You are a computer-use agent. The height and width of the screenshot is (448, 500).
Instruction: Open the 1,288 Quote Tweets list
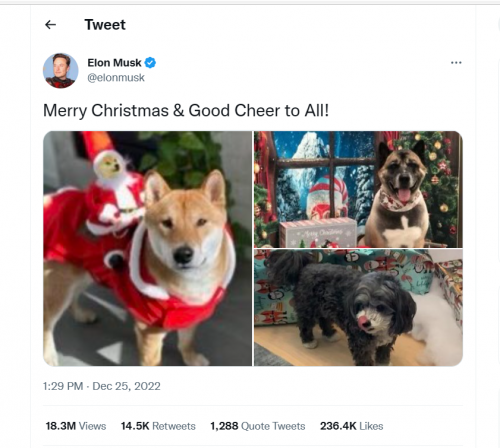[x=258, y=426]
